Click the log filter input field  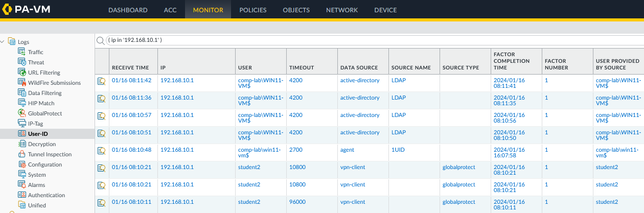(374, 40)
